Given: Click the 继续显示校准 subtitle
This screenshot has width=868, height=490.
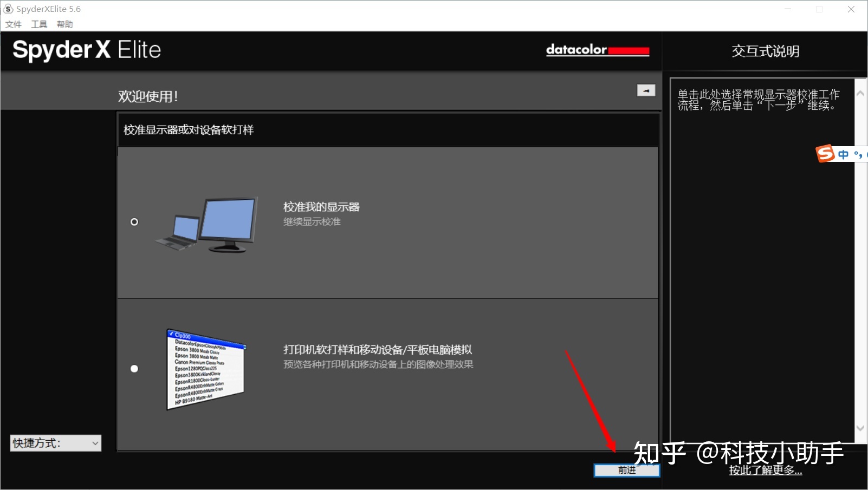Looking at the screenshot, I should point(312,221).
